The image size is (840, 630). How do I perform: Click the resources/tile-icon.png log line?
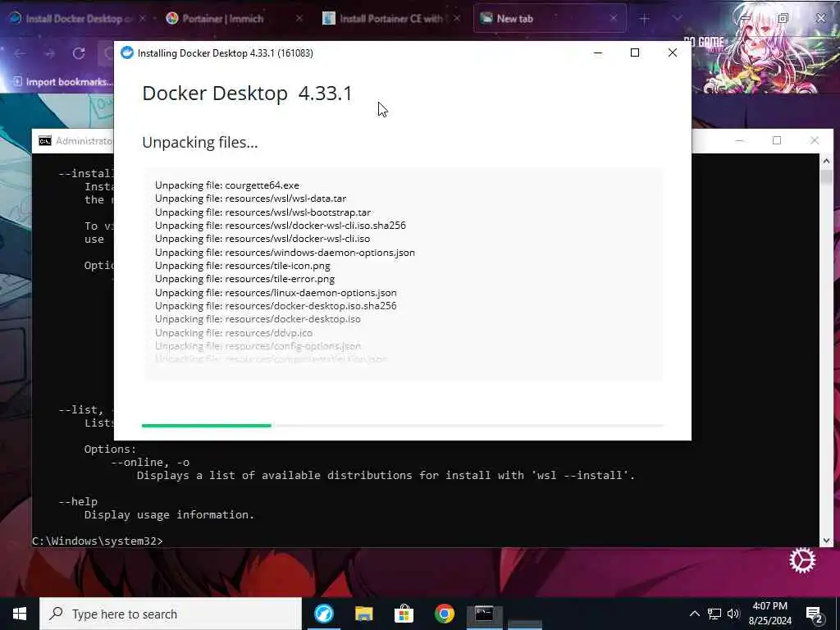click(243, 266)
